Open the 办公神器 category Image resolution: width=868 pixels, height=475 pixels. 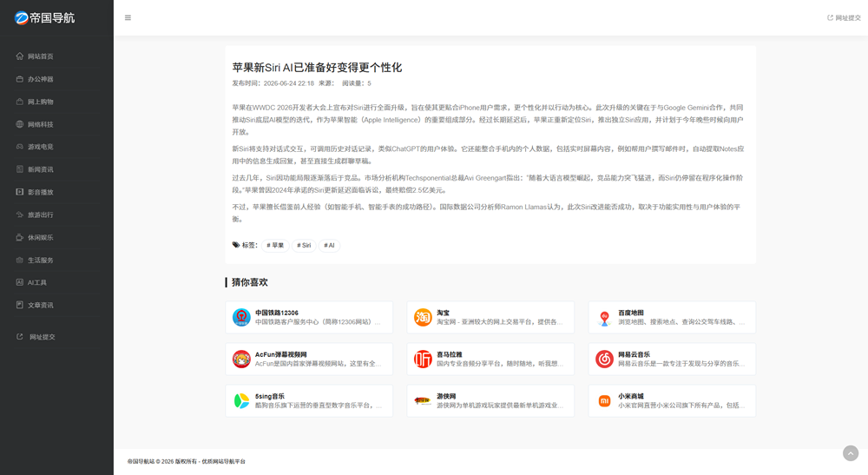click(41, 79)
